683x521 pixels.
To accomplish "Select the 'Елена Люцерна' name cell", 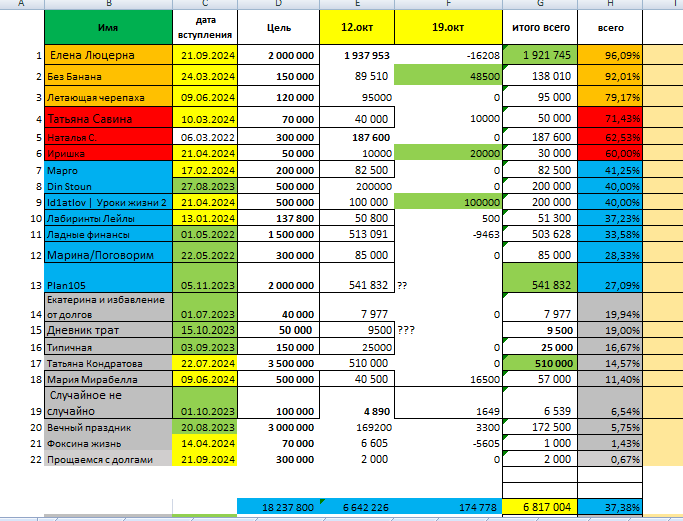I will point(108,55).
